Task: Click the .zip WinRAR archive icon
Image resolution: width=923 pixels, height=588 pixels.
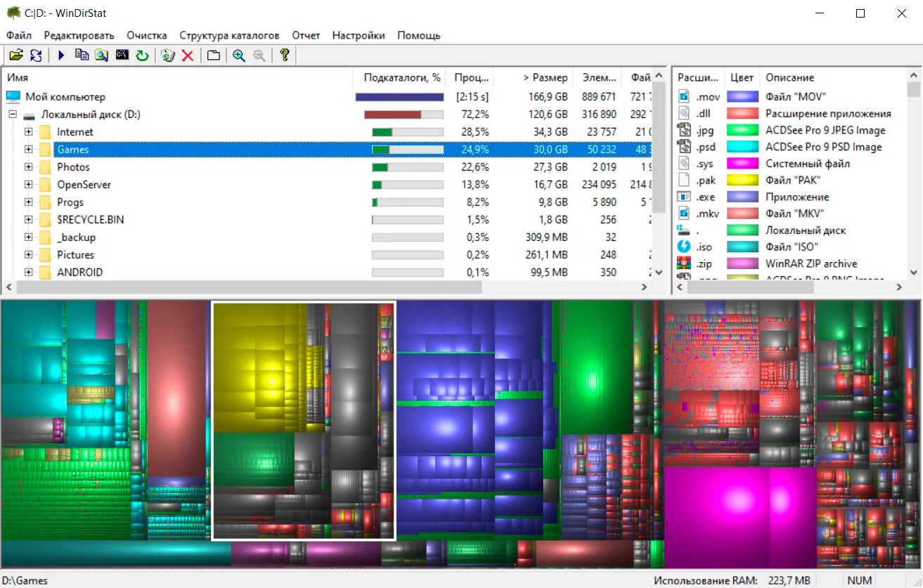Action: [x=684, y=263]
